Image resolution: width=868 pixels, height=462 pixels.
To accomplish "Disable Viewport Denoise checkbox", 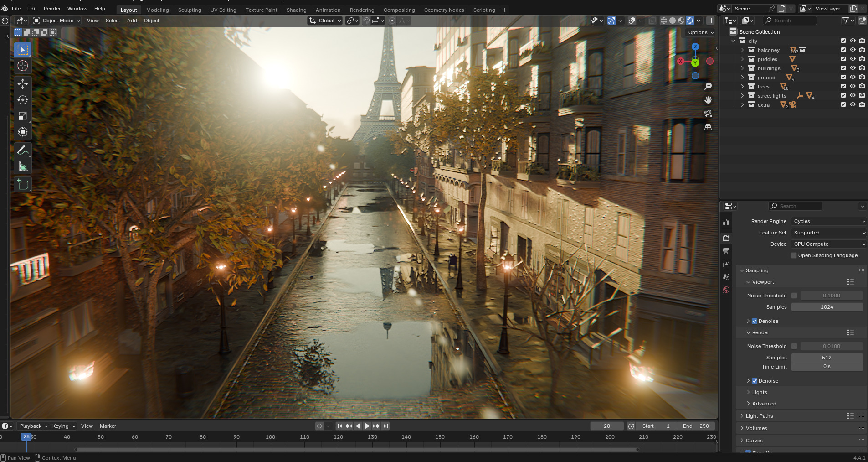I will pos(755,321).
